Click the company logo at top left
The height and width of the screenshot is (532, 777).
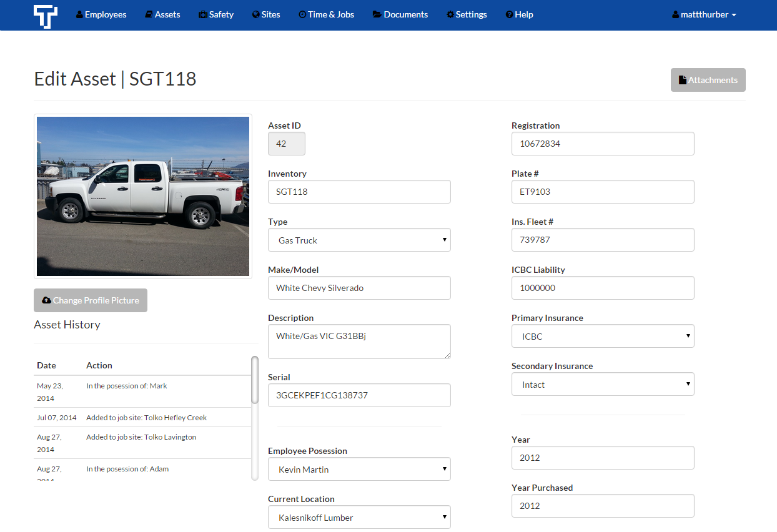click(46, 15)
